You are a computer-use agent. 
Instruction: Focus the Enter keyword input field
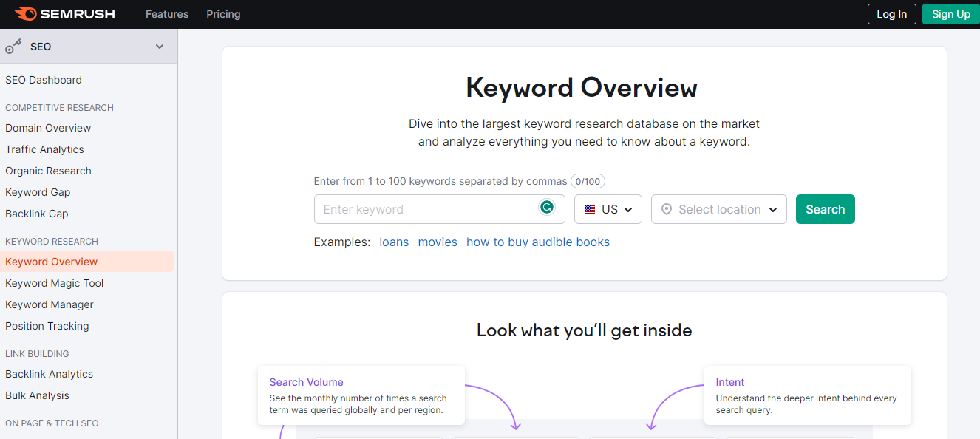coord(425,209)
